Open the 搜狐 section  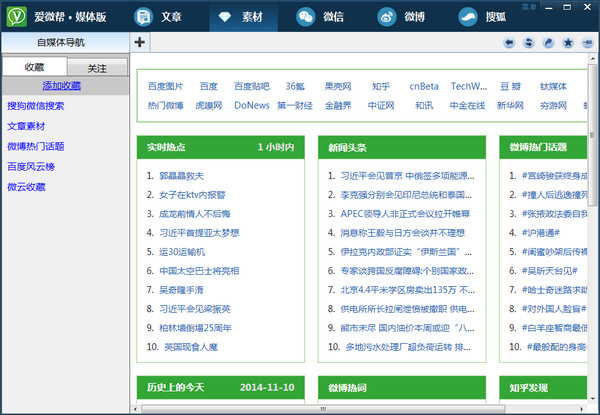[x=482, y=17]
